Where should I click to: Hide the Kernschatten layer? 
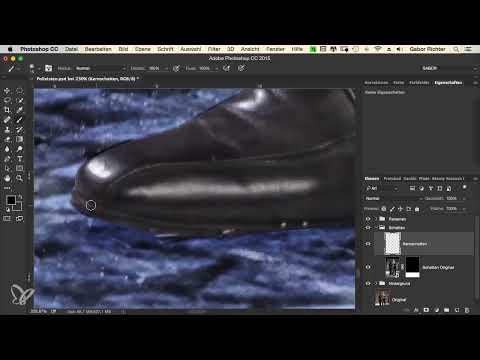point(368,244)
